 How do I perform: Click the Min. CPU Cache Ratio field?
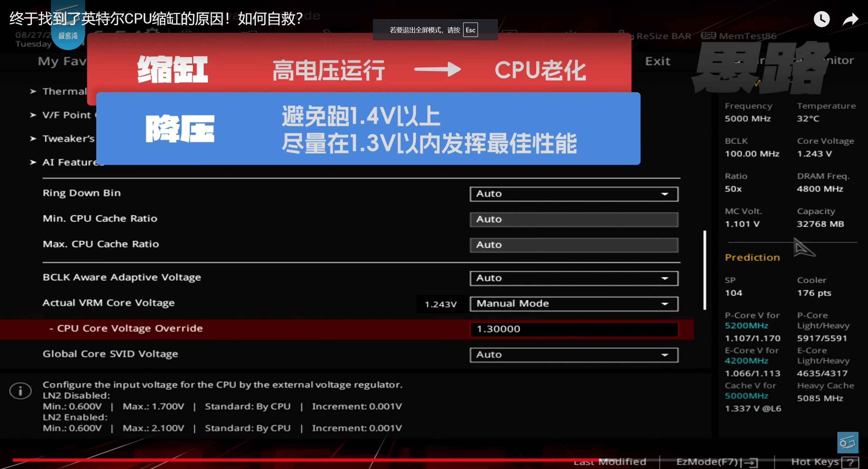coord(574,219)
